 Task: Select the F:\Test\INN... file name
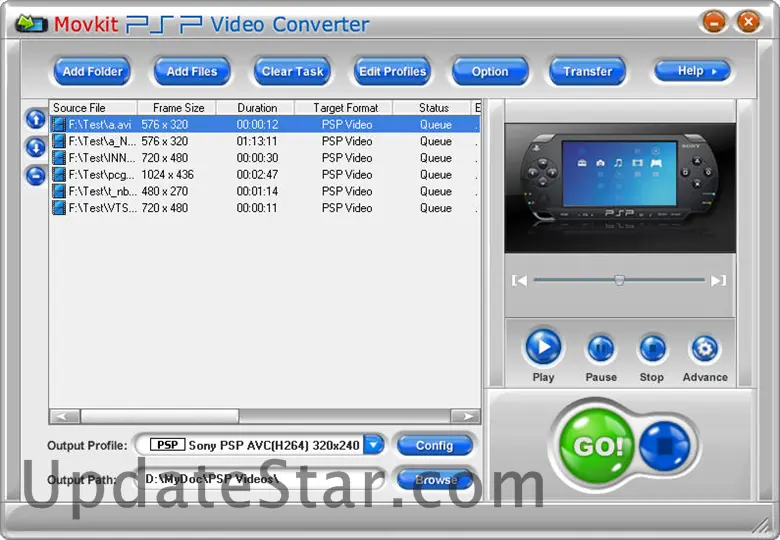(102, 158)
